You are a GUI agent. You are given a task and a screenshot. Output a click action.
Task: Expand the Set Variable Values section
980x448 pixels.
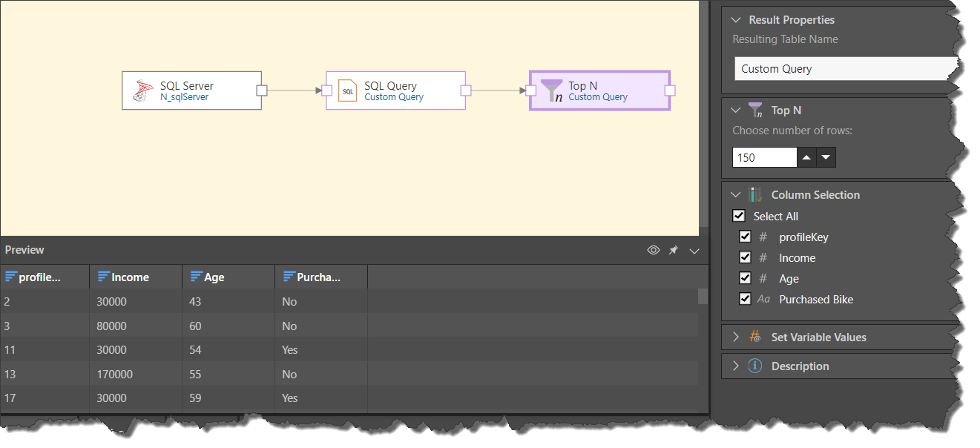pyautogui.click(x=736, y=337)
